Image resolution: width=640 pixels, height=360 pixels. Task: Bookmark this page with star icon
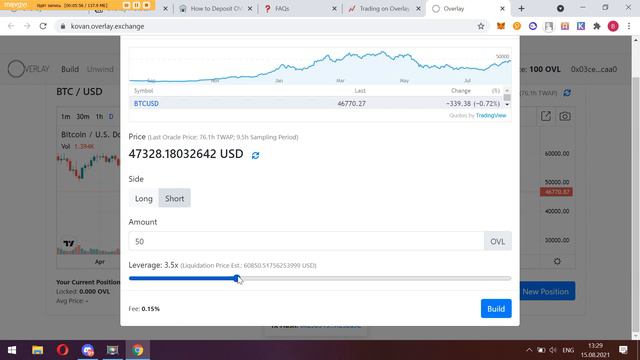pyautogui.click(x=481, y=26)
